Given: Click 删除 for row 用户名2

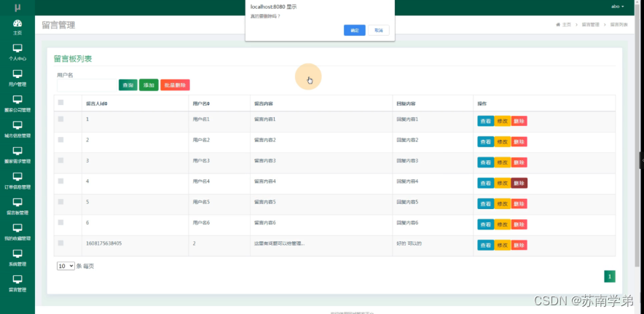Looking at the screenshot, I should pos(519,141).
